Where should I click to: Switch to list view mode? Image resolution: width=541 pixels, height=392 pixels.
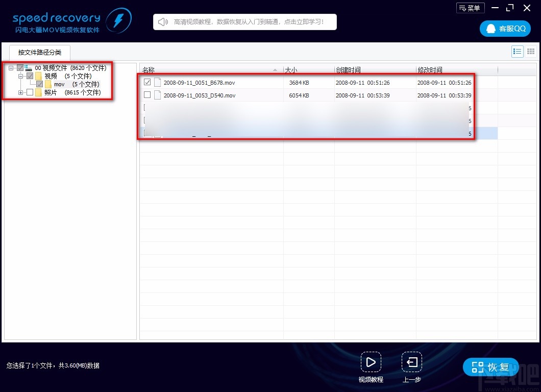click(517, 52)
